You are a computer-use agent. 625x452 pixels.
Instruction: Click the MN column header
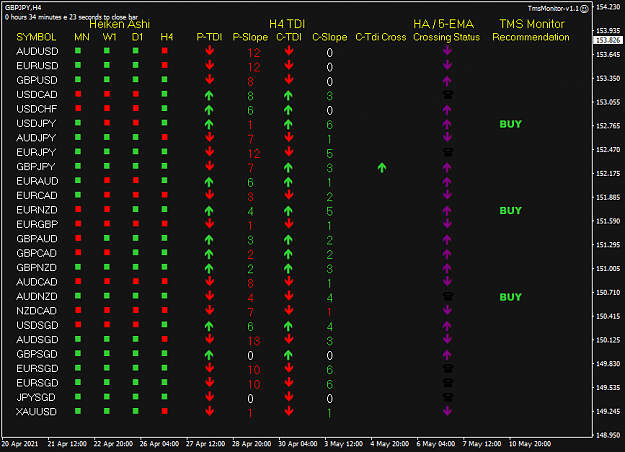point(82,37)
